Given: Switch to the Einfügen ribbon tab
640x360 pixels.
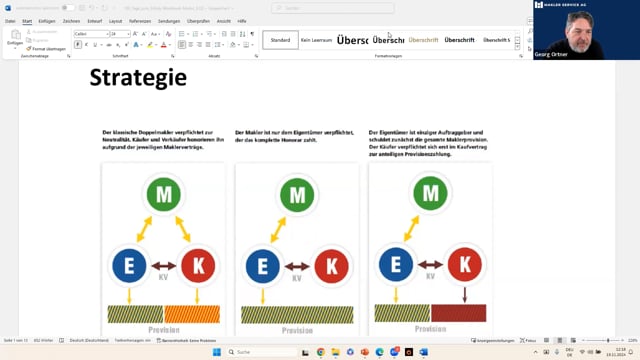Looking at the screenshot, I should [47, 21].
